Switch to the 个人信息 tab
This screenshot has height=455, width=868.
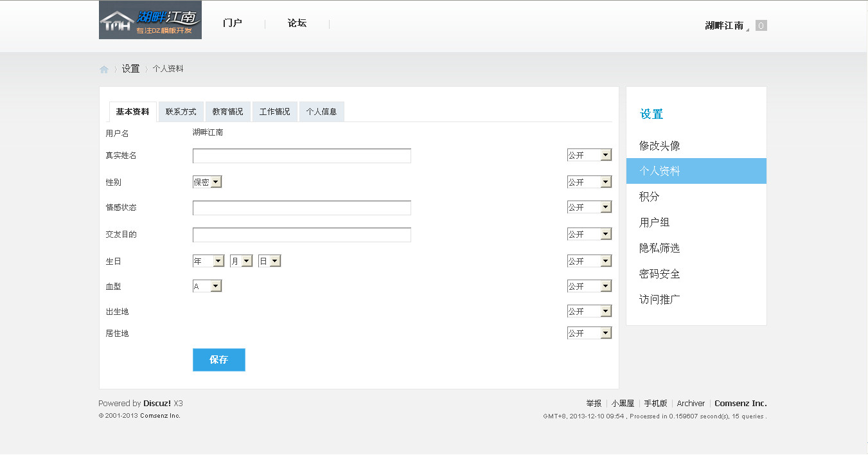pos(322,111)
